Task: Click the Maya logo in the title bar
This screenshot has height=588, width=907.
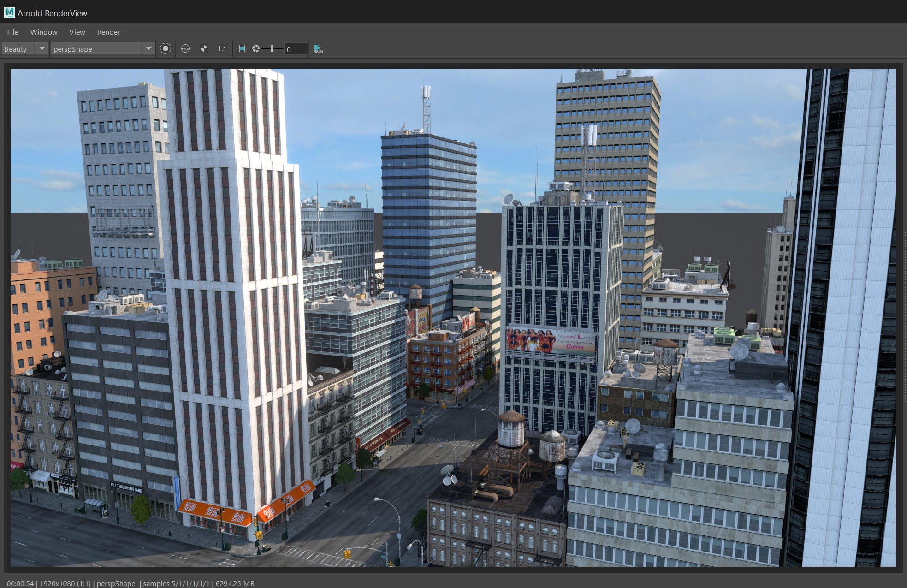Action: [9, 12]
